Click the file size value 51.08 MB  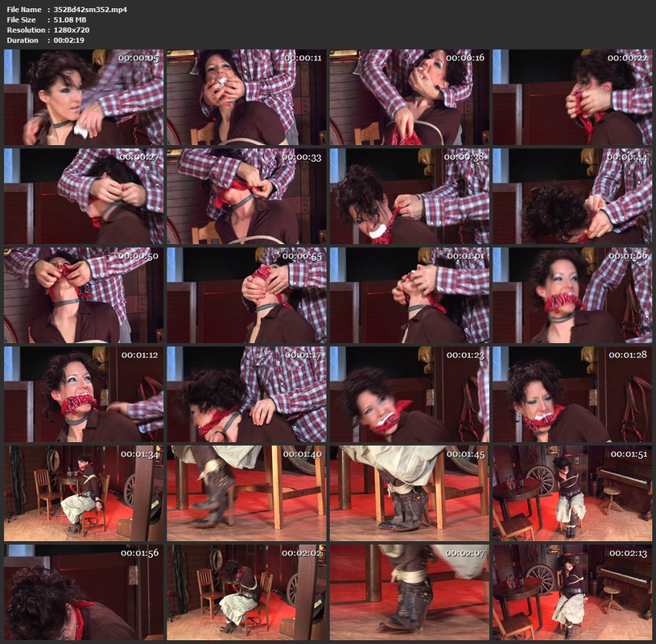70,19
